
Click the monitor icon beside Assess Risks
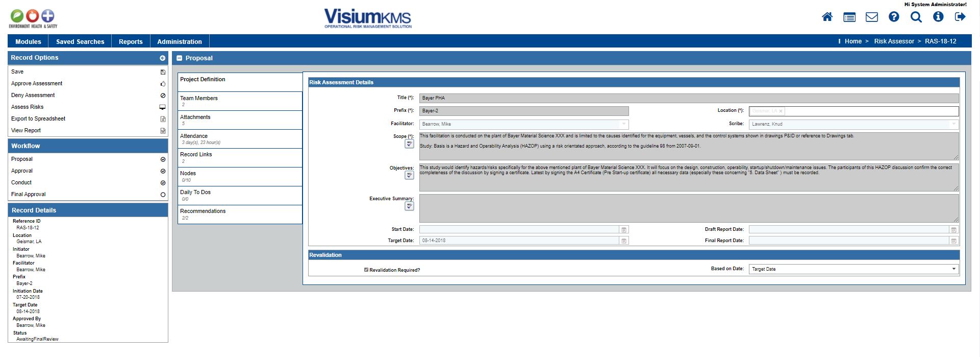coord(163,107)
